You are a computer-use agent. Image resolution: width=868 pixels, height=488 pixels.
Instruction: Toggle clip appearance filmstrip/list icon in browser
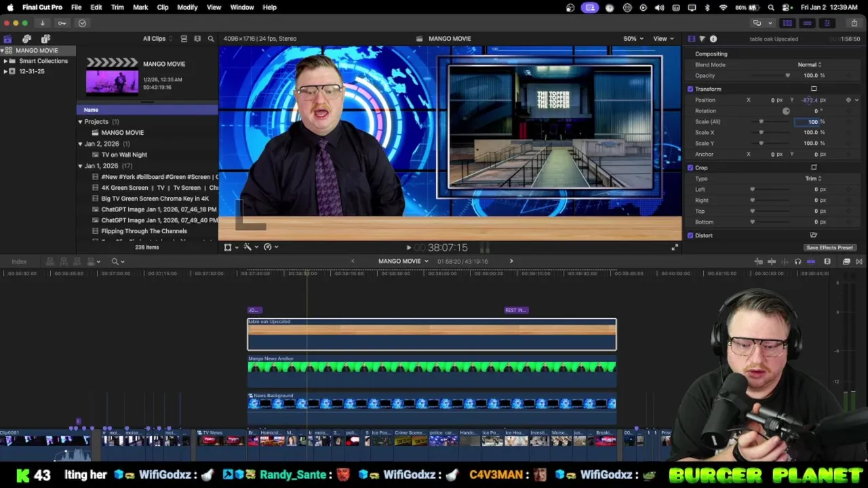184,39
